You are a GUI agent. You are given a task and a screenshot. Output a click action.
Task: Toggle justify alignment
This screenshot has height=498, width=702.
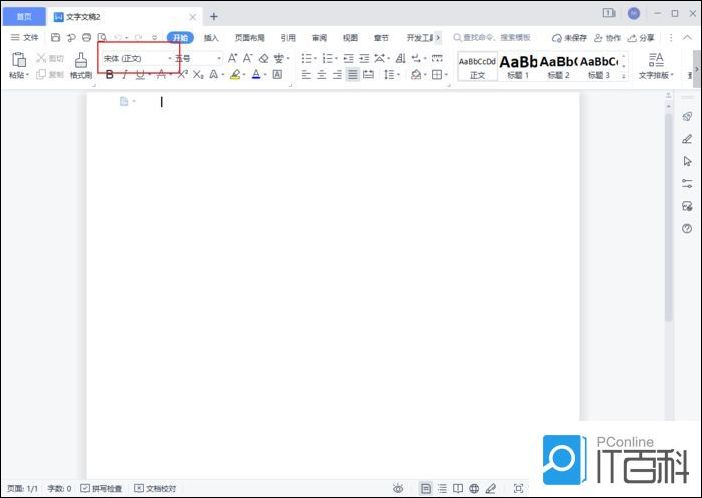353,75
